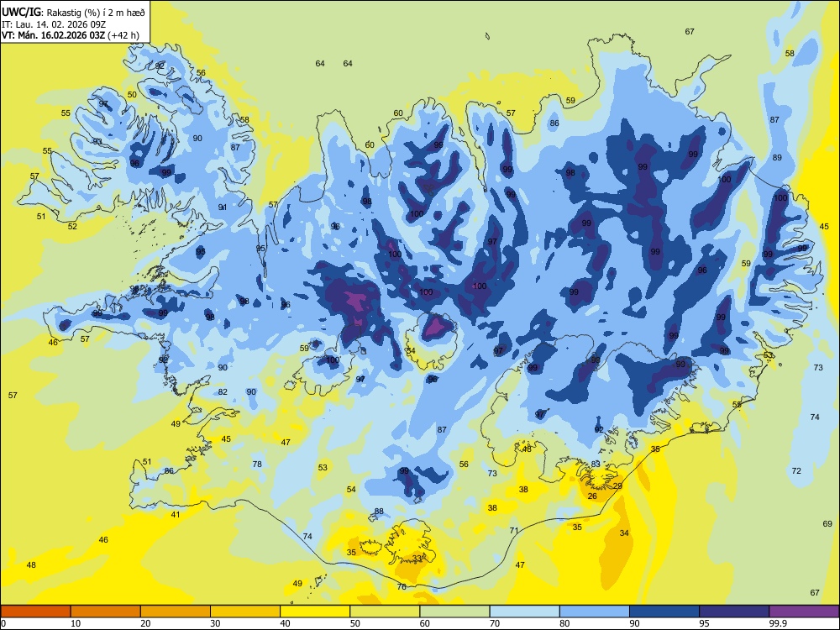Select the map humidity value '78'

(257, 464)
